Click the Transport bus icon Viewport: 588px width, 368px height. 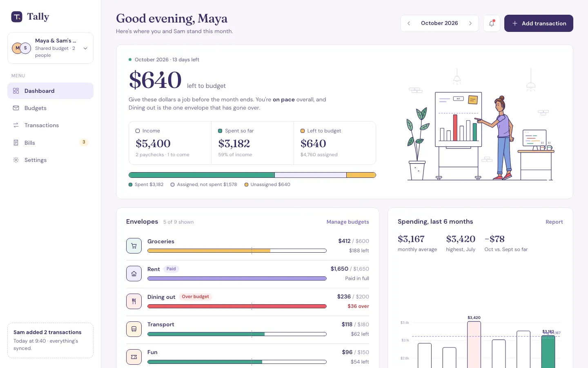(134, 329)
